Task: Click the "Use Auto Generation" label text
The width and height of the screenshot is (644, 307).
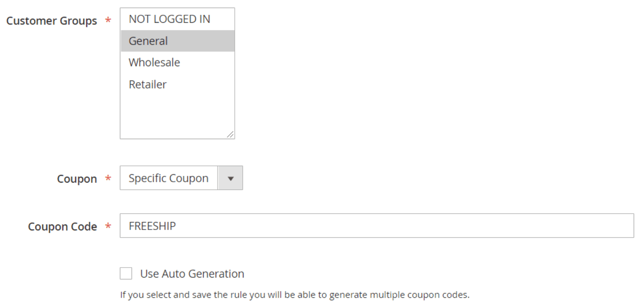Action: [191, 274]
